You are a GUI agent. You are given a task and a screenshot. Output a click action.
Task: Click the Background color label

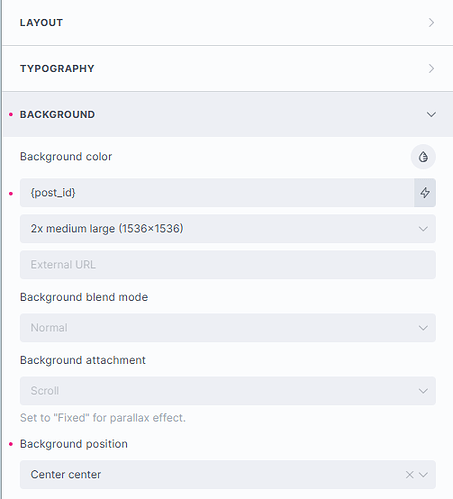tap(66, 157)
